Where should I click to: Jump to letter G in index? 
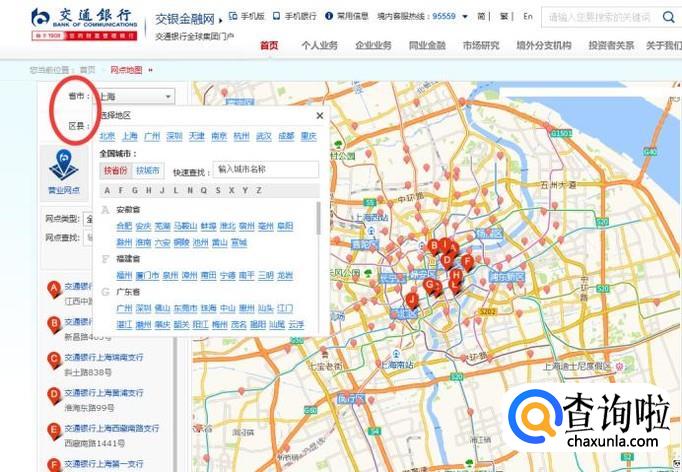point(135,191)
